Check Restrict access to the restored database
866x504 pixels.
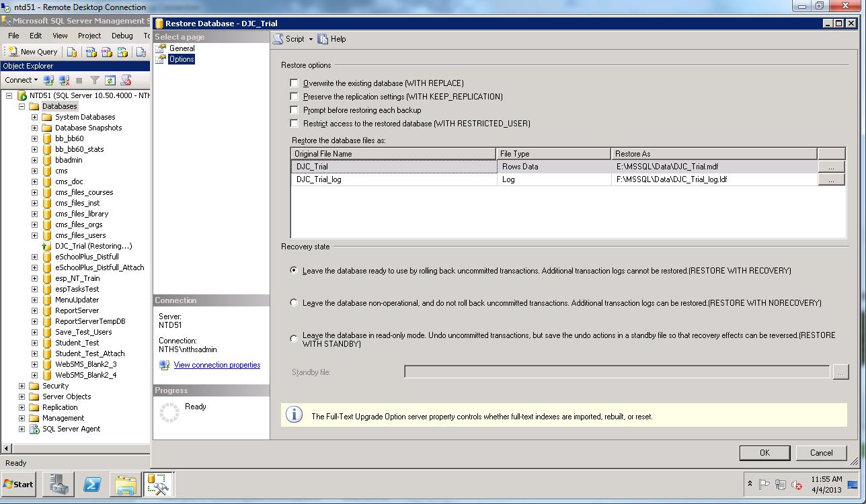[x=294, y=124]
